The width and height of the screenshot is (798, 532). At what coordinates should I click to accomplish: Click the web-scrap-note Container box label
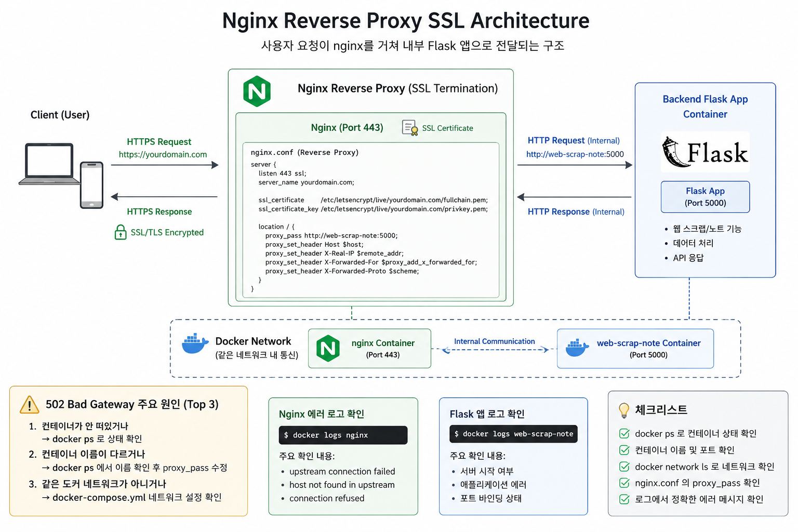pyautogui.click(x=648, y=343)
